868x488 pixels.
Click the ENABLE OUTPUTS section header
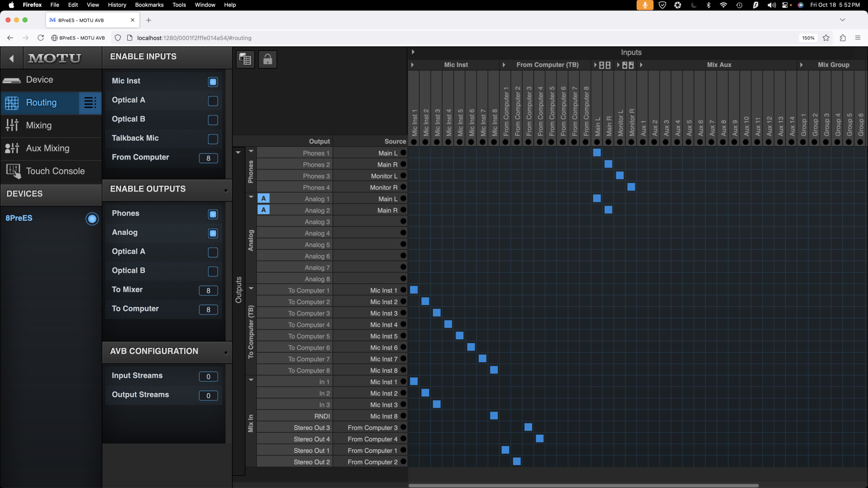point(167,189)
